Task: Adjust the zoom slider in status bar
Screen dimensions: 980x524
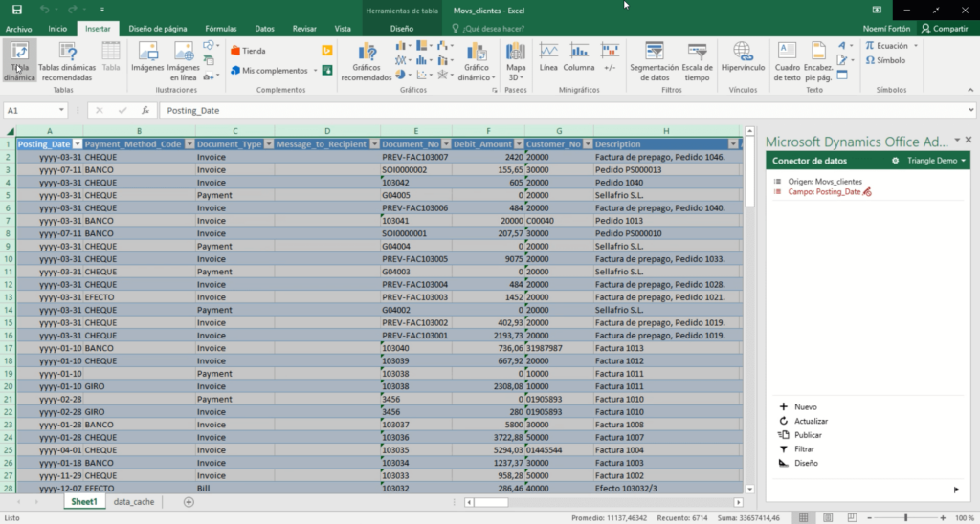Action: pos(904,517)
